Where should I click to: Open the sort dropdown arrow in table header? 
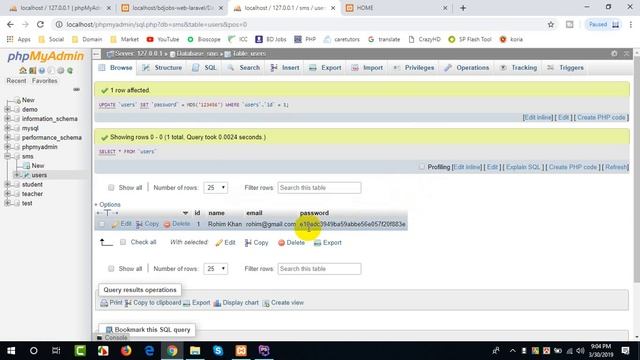coord(185,213)
